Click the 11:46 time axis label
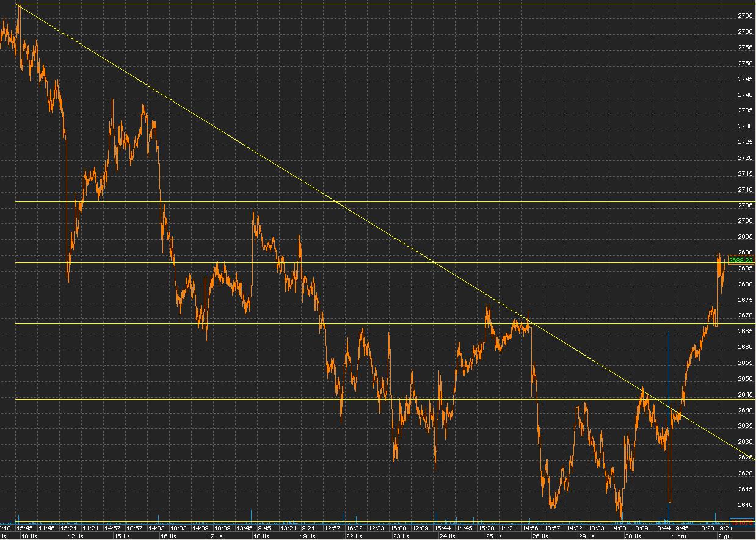Viewport: 756px width, 540px height. pyautogui.click(x=46, y=528)
